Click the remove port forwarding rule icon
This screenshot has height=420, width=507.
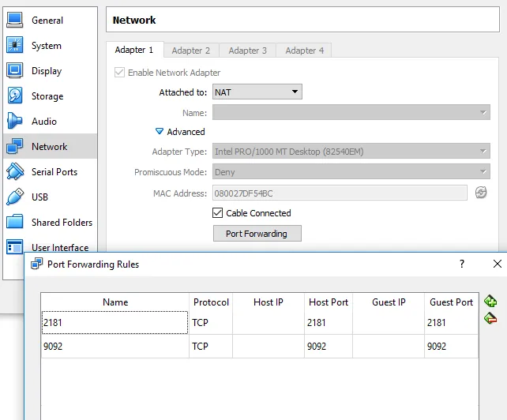click(x=490, y=318)
